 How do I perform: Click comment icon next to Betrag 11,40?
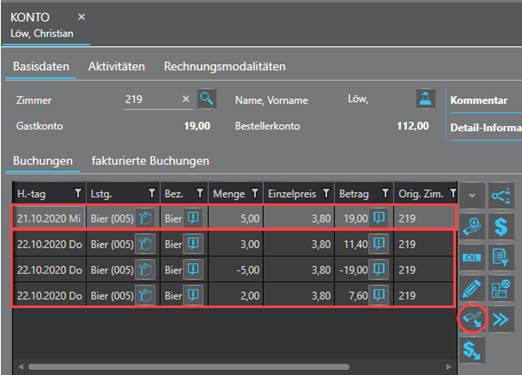pos(379,244)
